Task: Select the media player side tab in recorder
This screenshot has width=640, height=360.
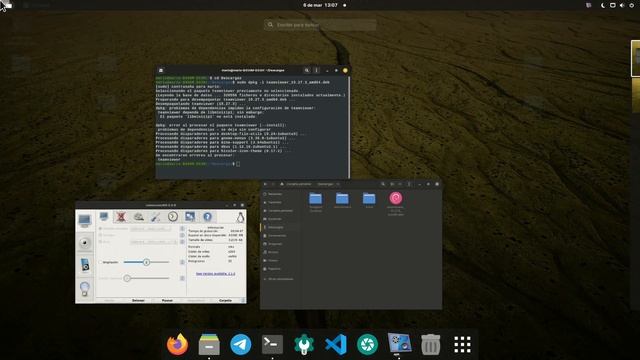Action: click(85, 265)
